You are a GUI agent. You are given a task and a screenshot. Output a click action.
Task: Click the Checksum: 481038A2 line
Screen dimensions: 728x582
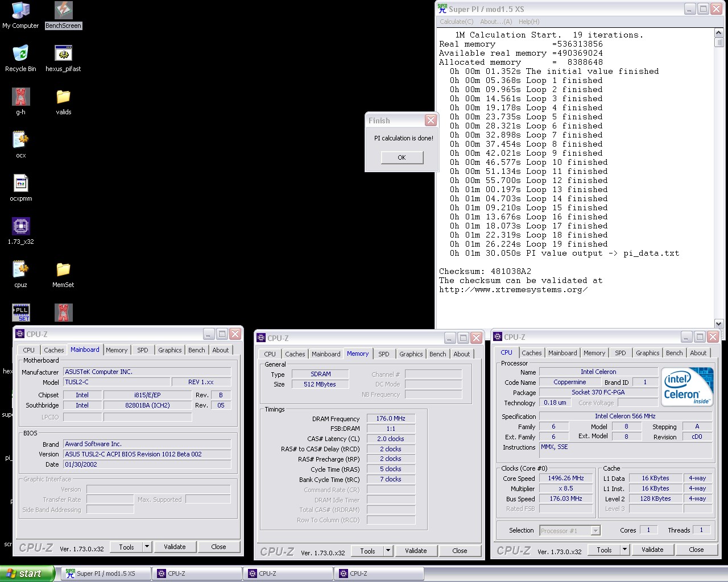tap(485, 272)
